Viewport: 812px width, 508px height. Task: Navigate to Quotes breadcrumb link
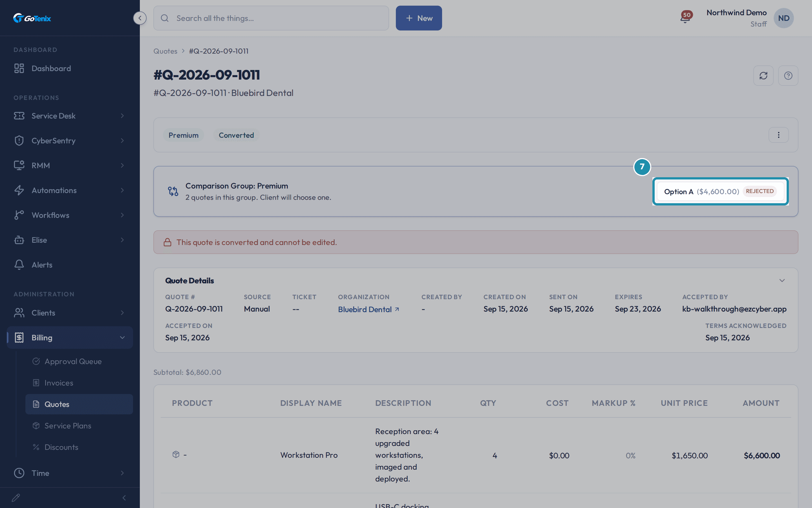coord(166,51)
